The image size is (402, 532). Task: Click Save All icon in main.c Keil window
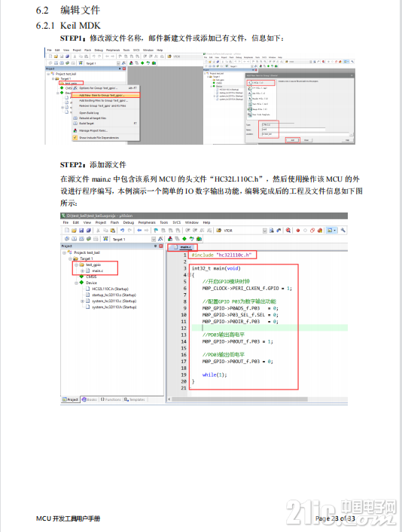(x=89, y=231)
